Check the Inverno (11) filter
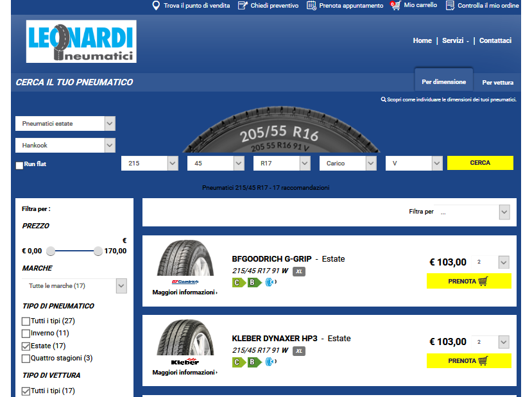The width and height of the screenshot is (532, 397). [26, 334]
